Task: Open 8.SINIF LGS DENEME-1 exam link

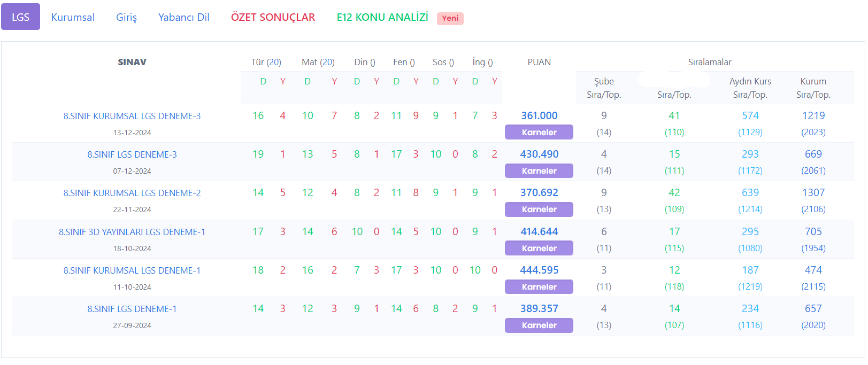Action: 132,309
